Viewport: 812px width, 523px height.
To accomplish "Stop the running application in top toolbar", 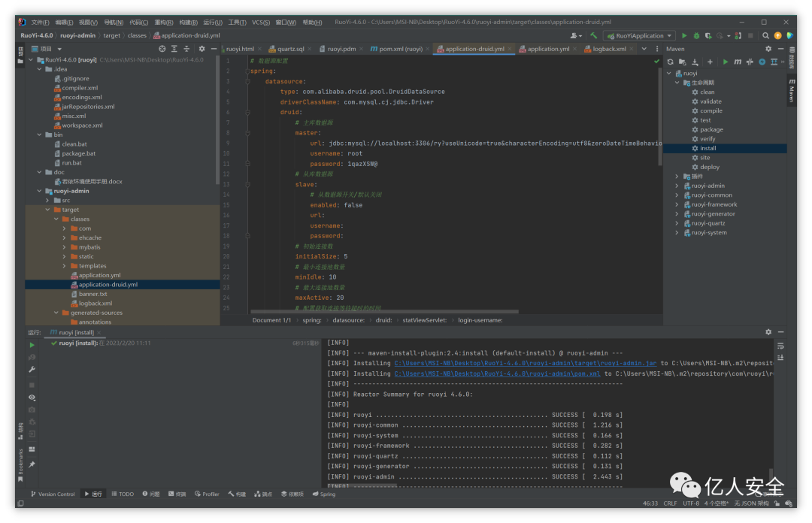I will coord(750,36).
